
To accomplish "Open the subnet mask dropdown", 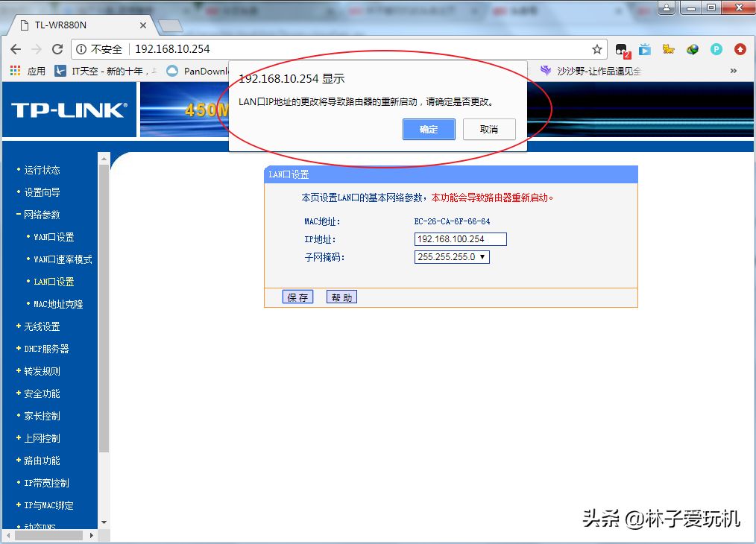I will point(452,257).
